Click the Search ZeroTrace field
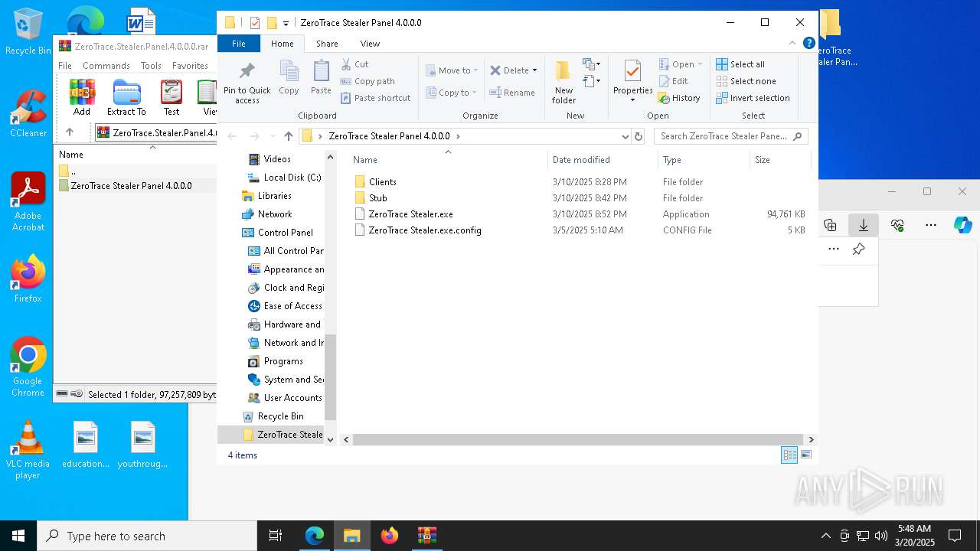The height and width of the screenshot is (551, 980). 730,136
